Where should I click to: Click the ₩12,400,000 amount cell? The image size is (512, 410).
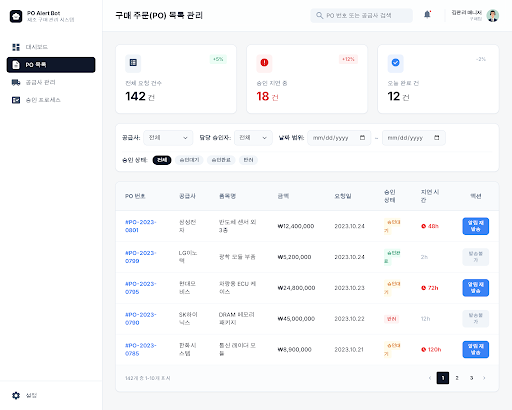coord(296,226)
